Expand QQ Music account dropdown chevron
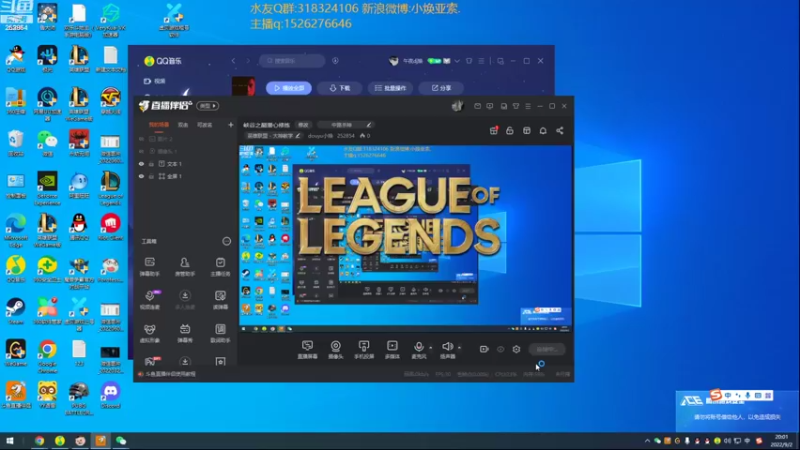This screenshot has height=450, width=800. pyautogui.click(x=457, y=61)
